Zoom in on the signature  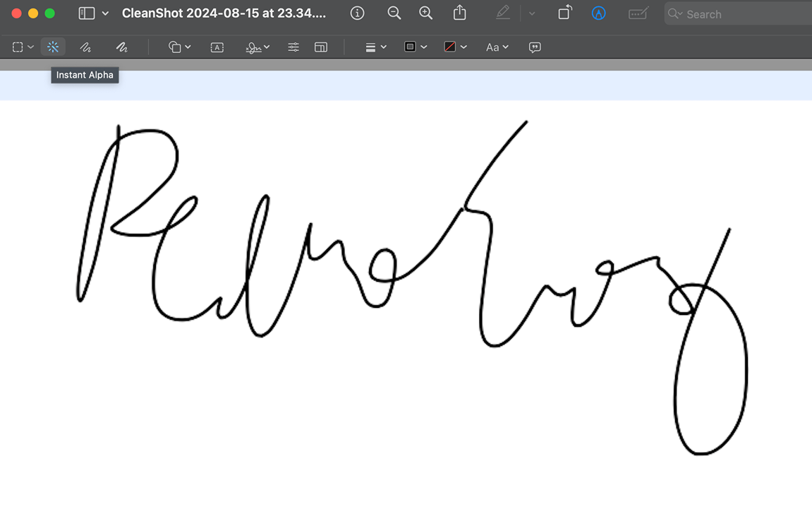click(x=425, y=13)
